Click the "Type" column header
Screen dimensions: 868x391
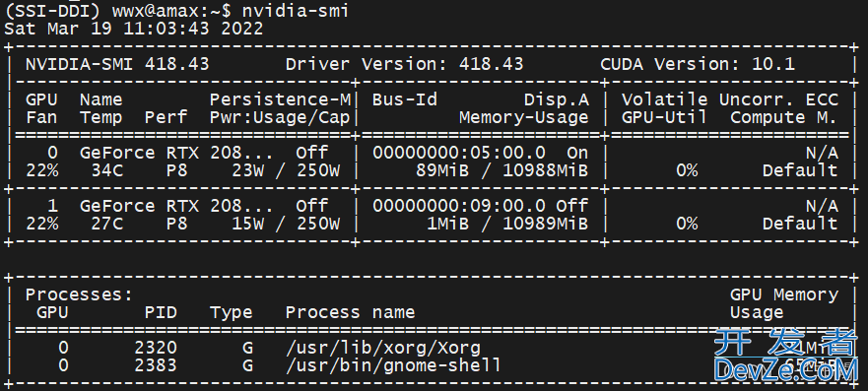click(231, 312)
